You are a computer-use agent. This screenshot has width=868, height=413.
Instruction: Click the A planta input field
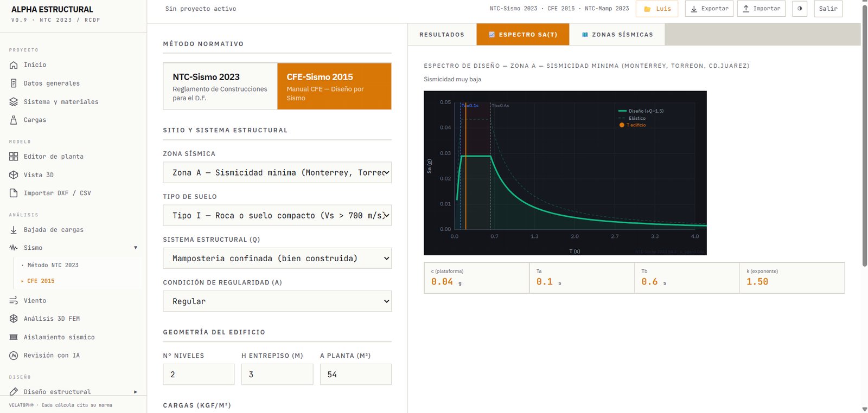[x=356, y=375]
